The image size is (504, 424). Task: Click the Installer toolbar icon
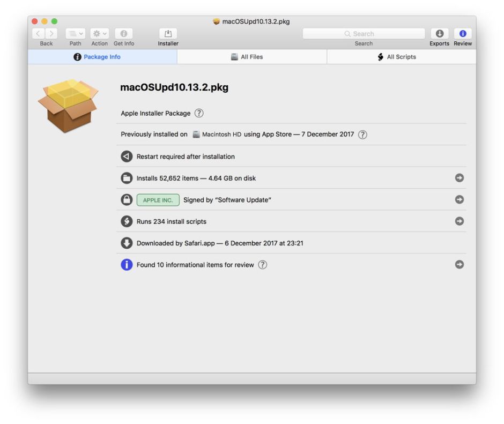coord(167,34)
